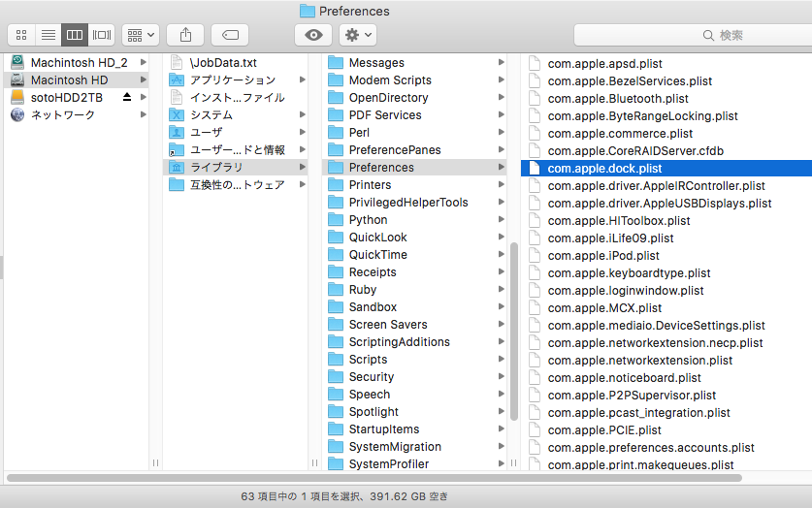Switch to list view mode

point(48,35)
